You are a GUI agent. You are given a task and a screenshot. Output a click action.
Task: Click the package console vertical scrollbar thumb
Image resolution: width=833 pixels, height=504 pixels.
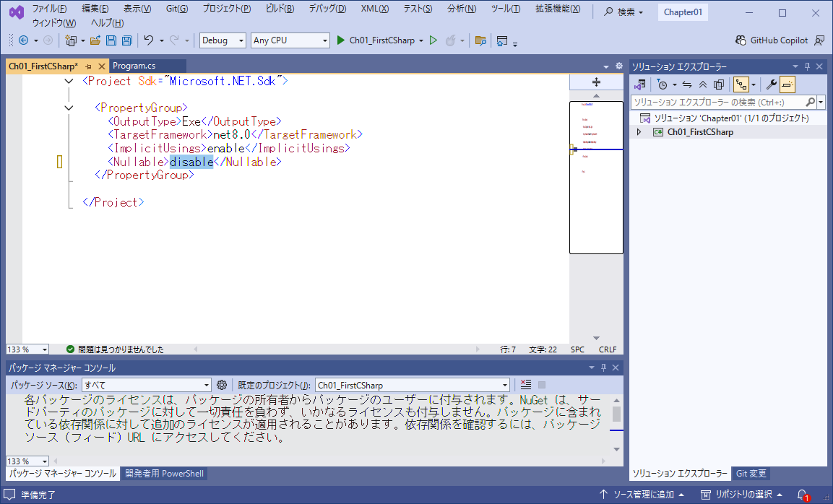(616, 414)
